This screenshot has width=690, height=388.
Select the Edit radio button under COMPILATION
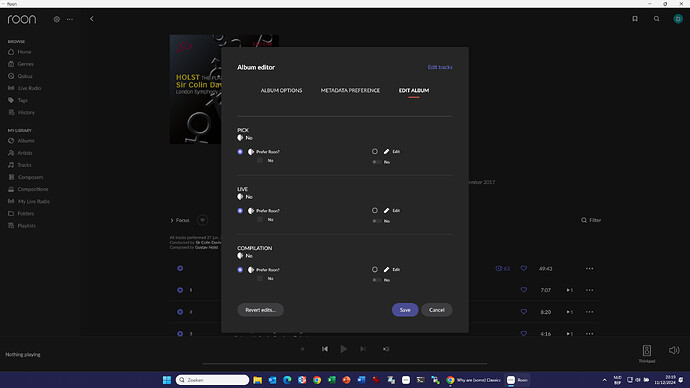coord(374,269)
